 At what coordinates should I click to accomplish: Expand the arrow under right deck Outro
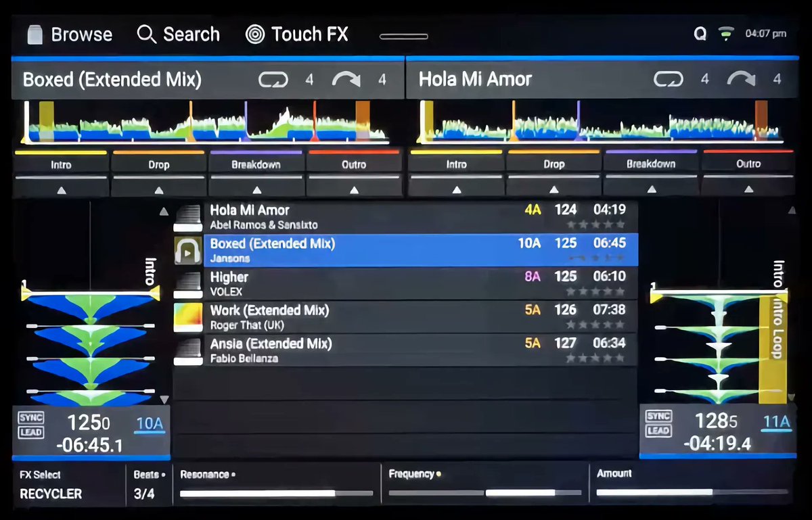pyautogui.click(x=748, y=190)
